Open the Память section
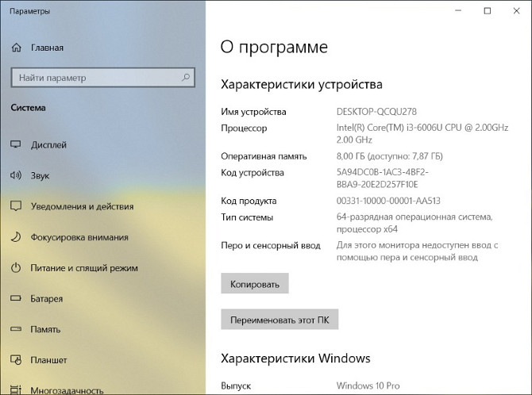The image size is (532, 395). pos(45,329)
